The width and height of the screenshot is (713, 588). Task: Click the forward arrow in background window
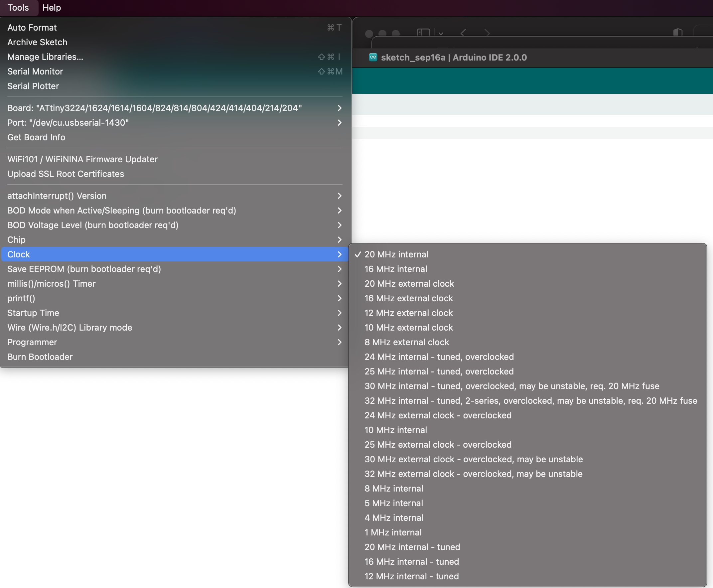pyautogui.click(x=487, y=33)
